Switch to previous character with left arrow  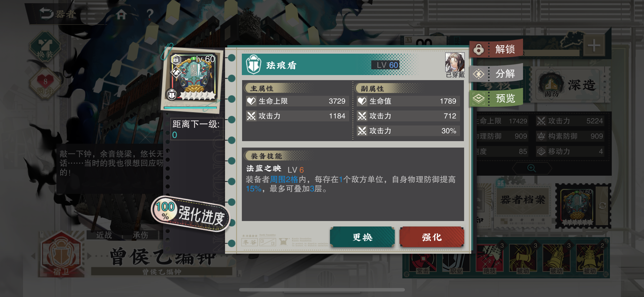pyautogui.click(x=33, y=256)
